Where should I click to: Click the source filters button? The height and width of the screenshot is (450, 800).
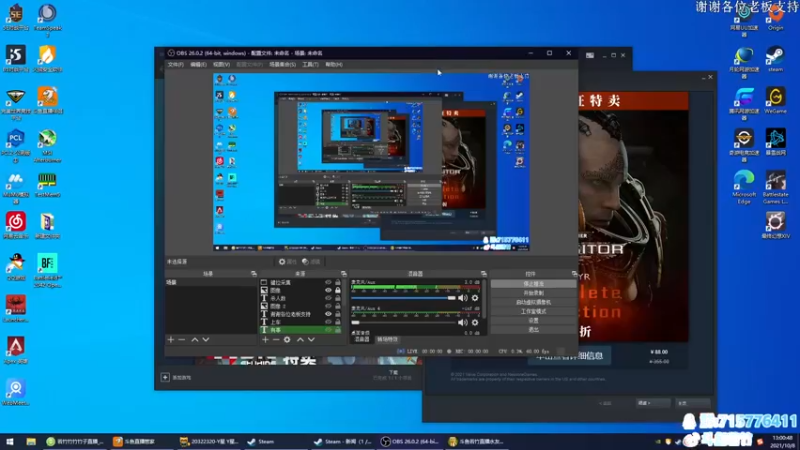pyautogui.click(x=311, y=262)
